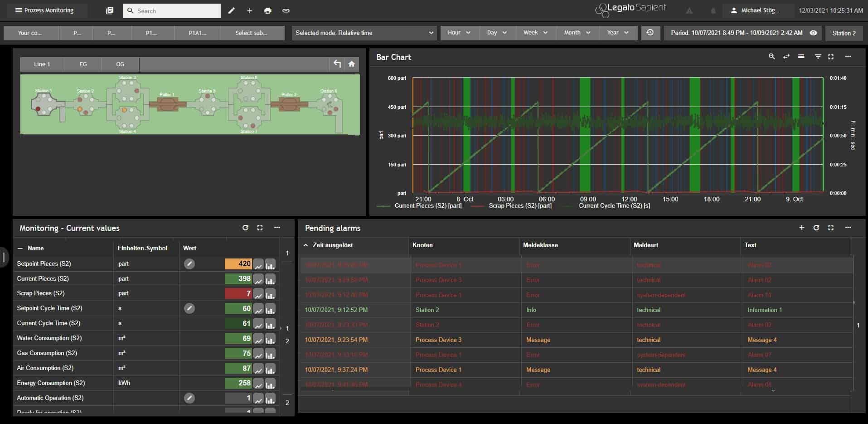Click the Station 2 button
This screenshot has width=868, height=424.
tap(844, 33)
